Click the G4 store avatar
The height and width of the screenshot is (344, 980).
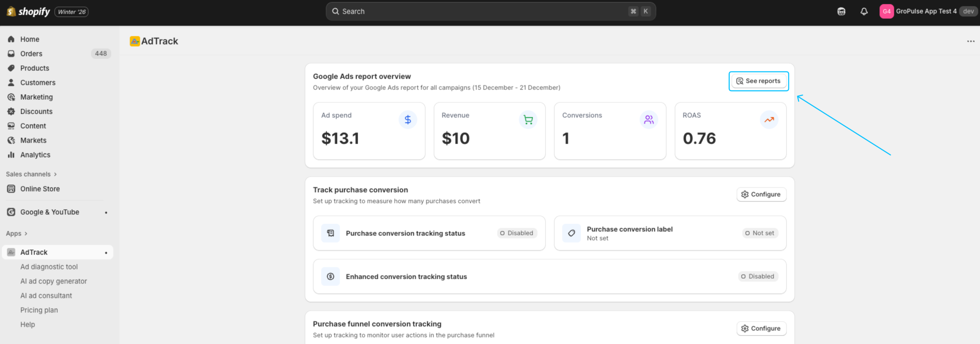pos(886,11)
